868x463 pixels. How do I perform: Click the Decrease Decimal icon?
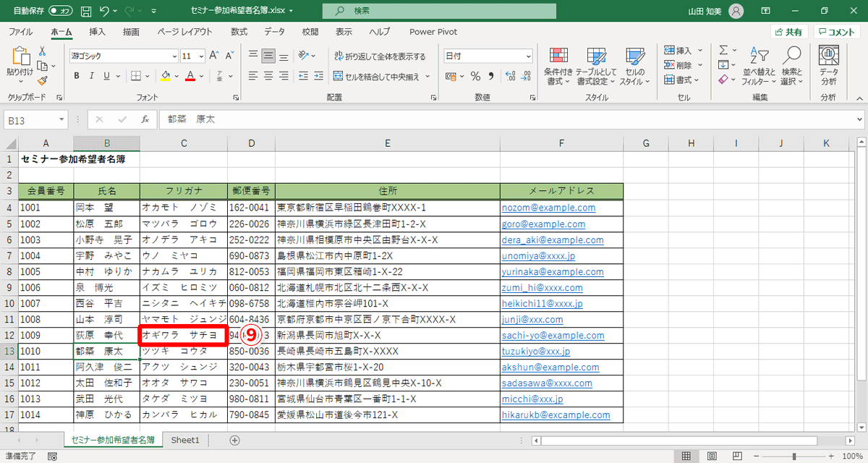[527, 76]
